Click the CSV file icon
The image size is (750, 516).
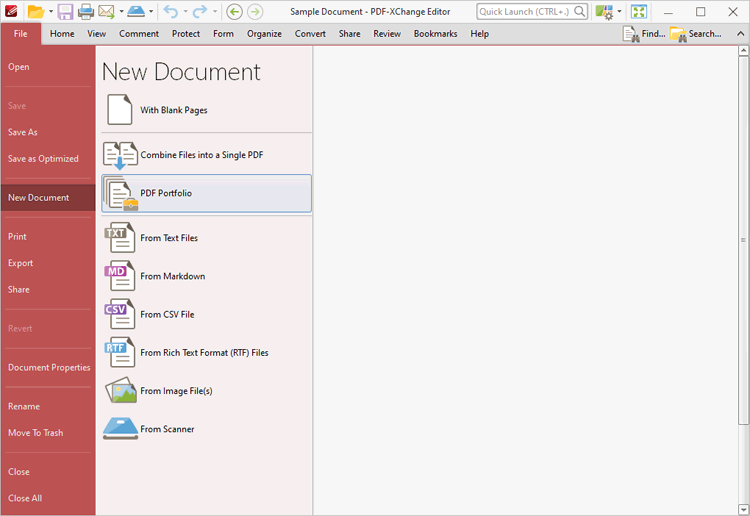click(120, 314)
